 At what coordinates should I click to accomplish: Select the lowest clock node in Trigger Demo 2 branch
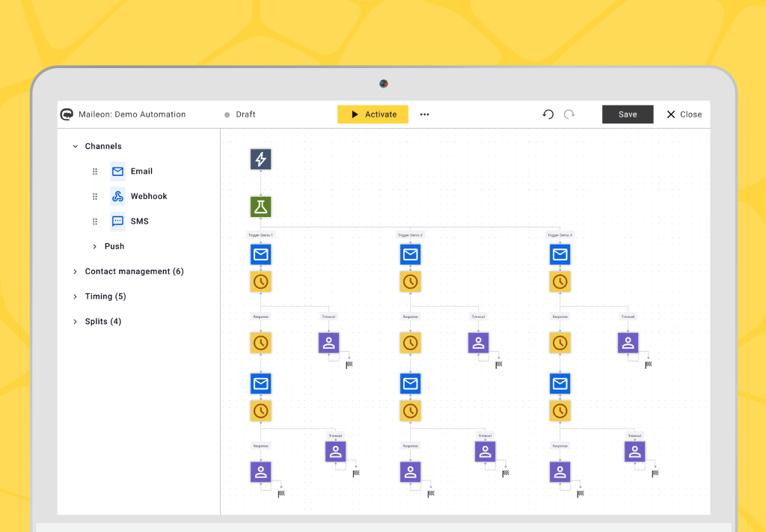click(x=410, y=411)
